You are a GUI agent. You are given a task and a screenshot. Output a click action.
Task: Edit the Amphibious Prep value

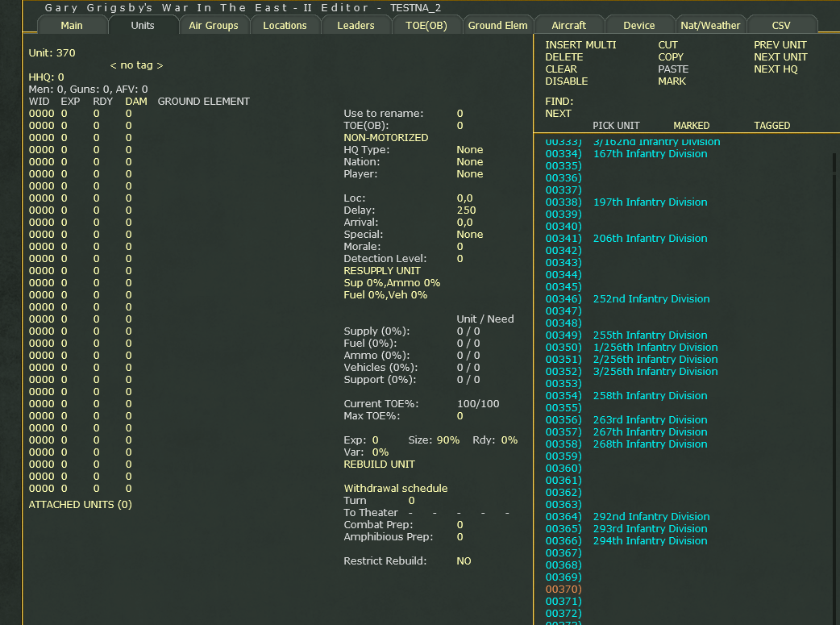[x=460, y=537]
